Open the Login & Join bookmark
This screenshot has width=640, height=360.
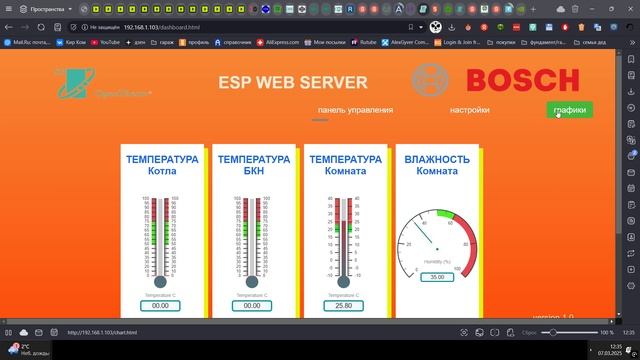(457, 42)
